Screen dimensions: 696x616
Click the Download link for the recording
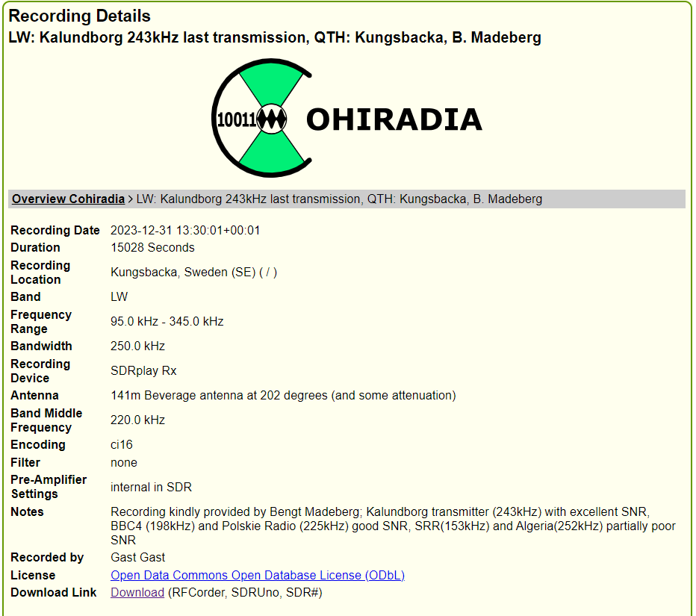coord(137,593)
